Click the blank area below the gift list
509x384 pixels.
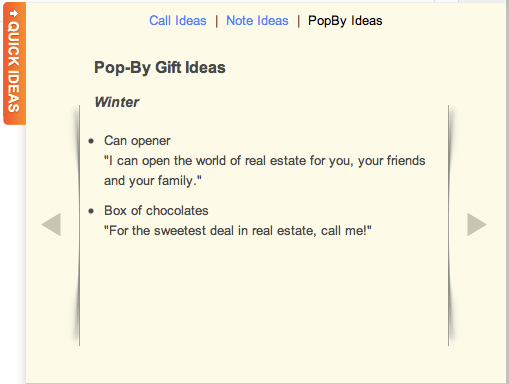(263, 293)
